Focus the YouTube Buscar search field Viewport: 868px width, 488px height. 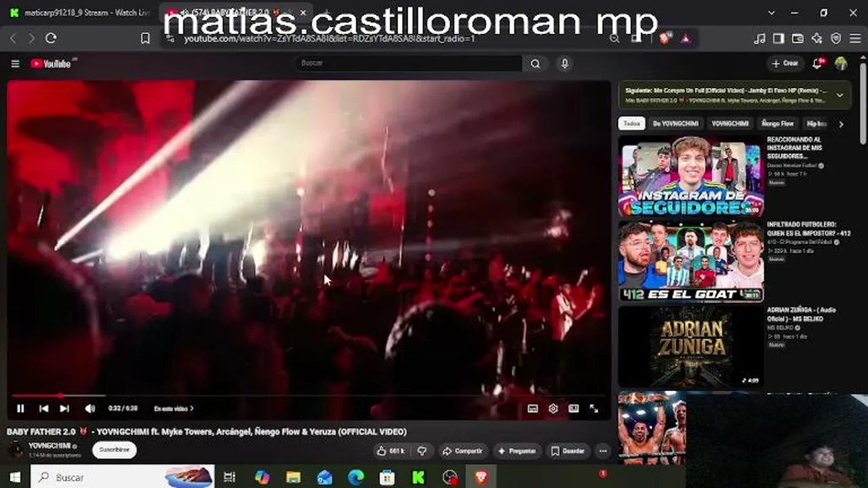(409, 63)
